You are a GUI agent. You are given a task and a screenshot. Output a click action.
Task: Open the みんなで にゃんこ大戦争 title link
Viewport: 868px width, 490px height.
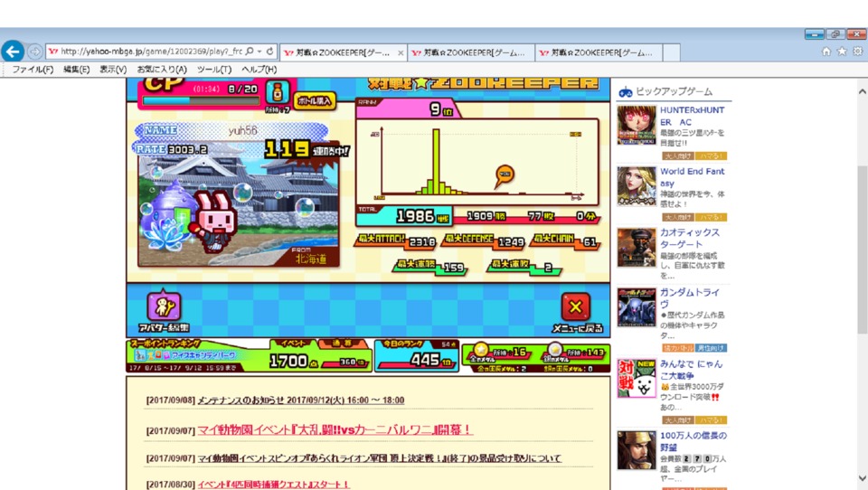[x=692, y=370]
